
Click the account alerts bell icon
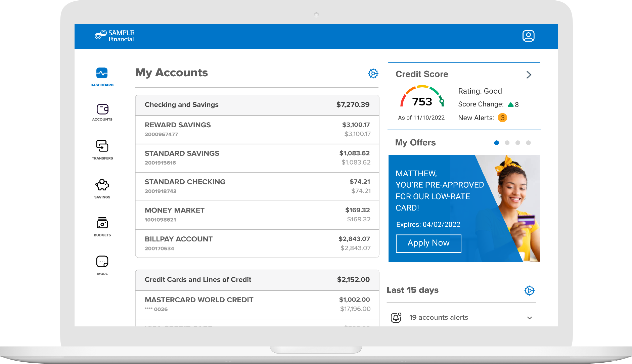coord(396,317)
